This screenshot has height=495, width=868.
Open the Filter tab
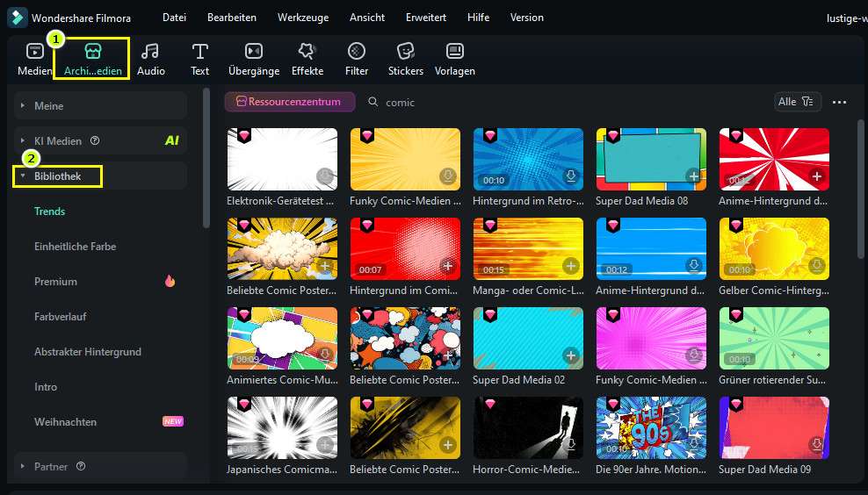click(x=357, y=59)
